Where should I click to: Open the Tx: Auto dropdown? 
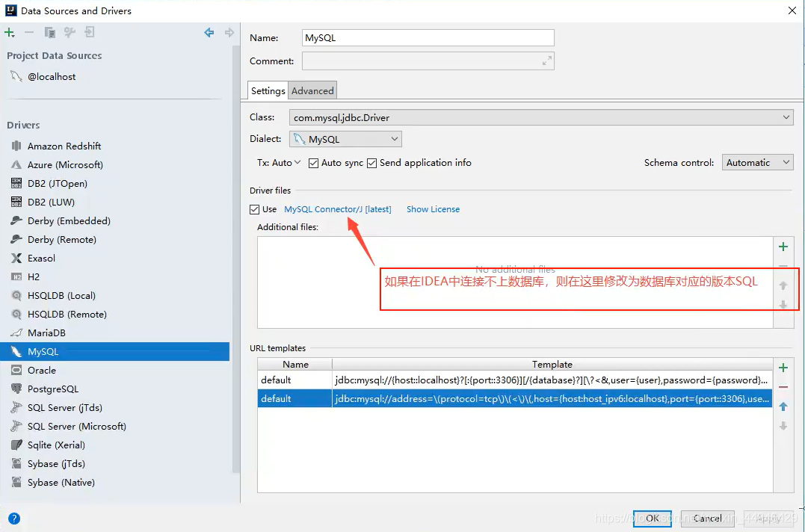point(279,163)
